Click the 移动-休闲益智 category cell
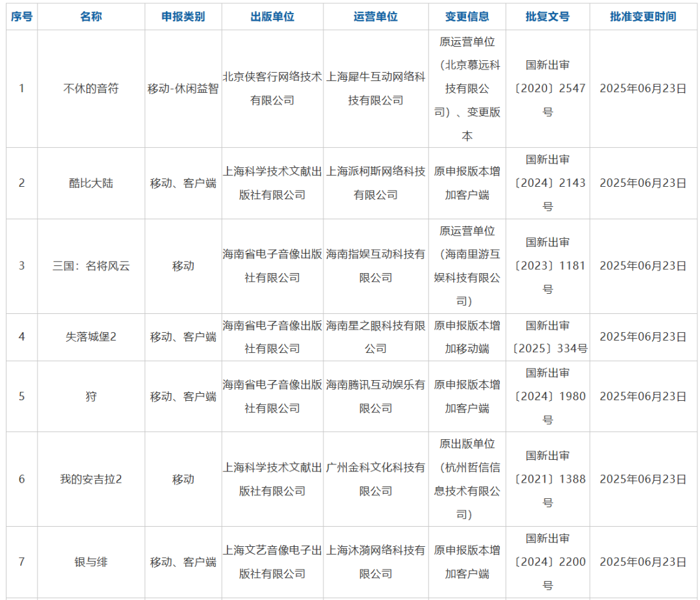The height and width of the screenshot is (600, 700). [x=183, y=88]
